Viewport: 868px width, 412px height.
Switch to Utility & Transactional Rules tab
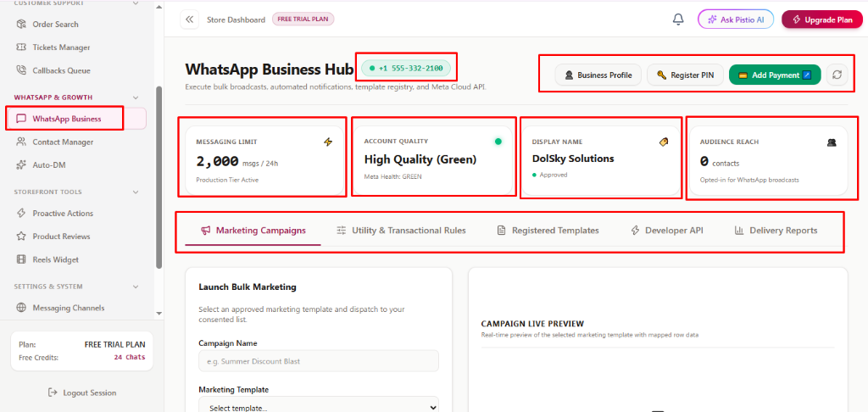401,231
